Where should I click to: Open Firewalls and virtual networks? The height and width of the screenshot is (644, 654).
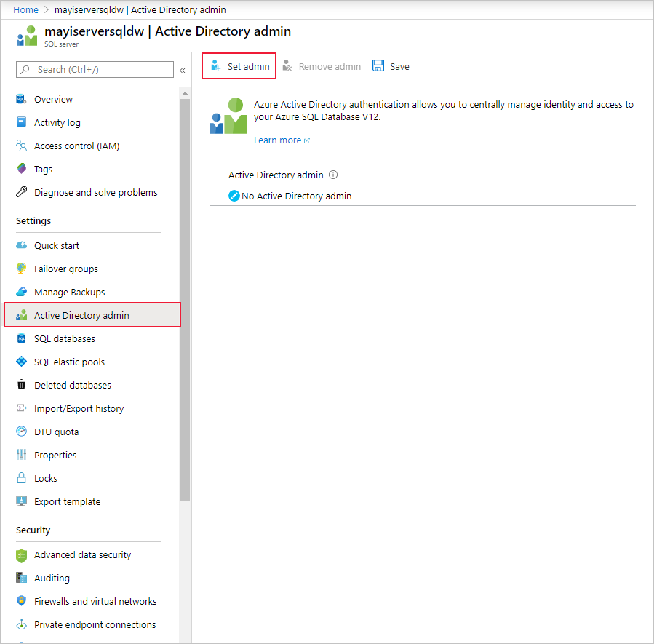95,601
